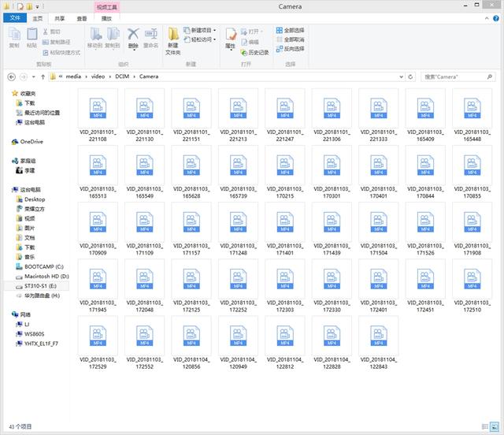
Task: Open the address bar history dropdown
Action: [x=401, y=77]
